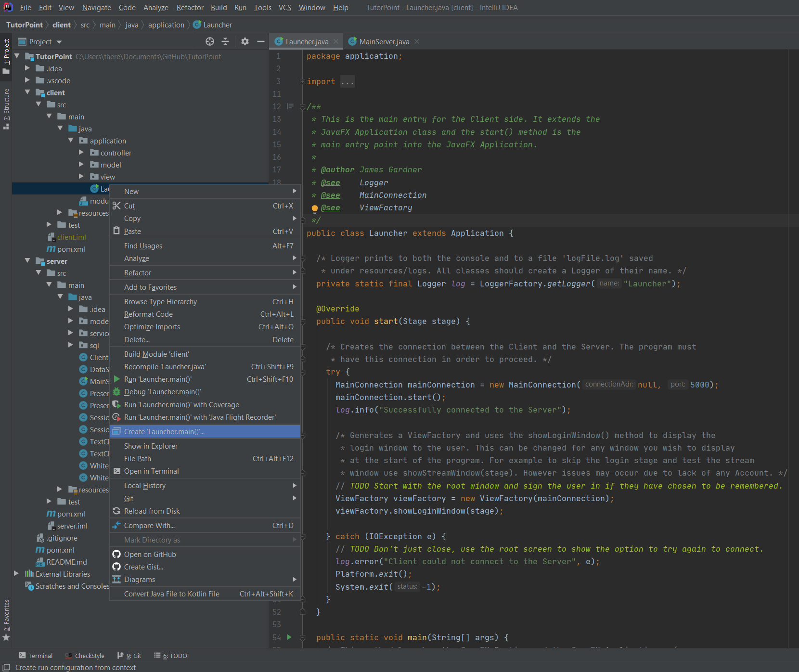The image size is (799, 672).
Task: Click Maven icon of client pom.xml
Action: 51,249
